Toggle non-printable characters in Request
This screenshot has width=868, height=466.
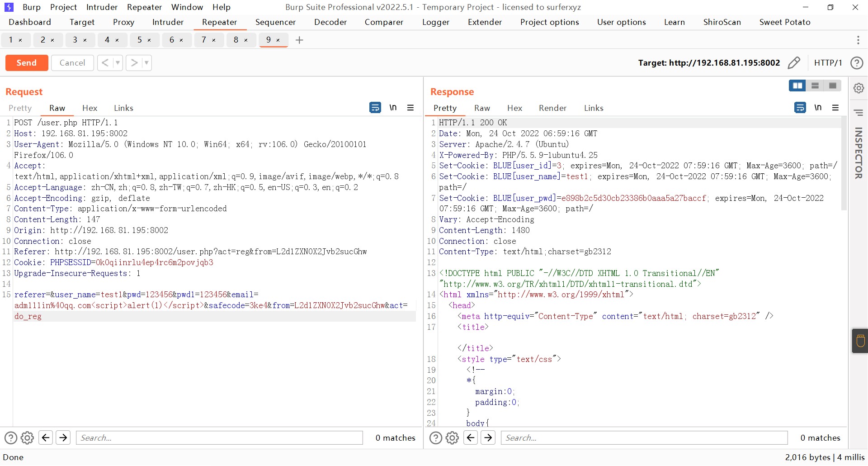click(393, 108)
